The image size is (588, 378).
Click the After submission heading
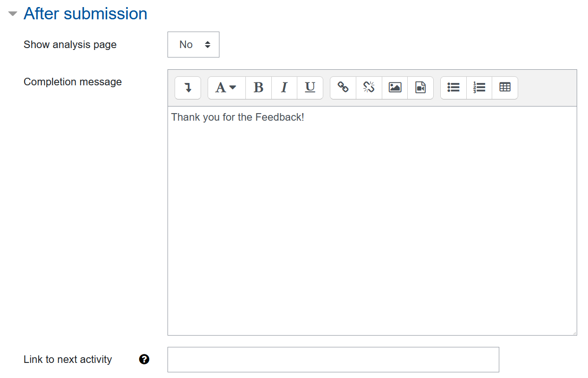[85, 14]
